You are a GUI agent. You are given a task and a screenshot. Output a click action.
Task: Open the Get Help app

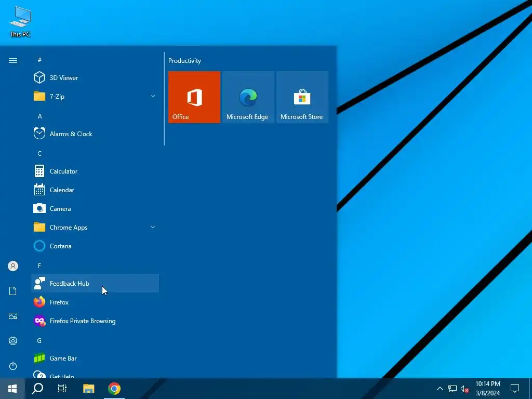tap(95, 373)
